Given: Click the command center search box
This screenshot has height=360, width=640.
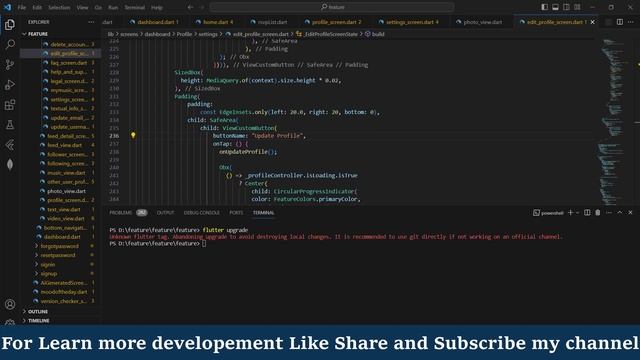Looking at the screenshot, I should [x=332, y=7].
